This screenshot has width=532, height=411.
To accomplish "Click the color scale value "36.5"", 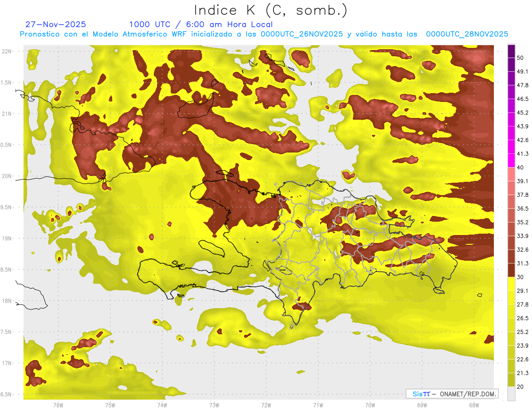I will pos(523,208).
